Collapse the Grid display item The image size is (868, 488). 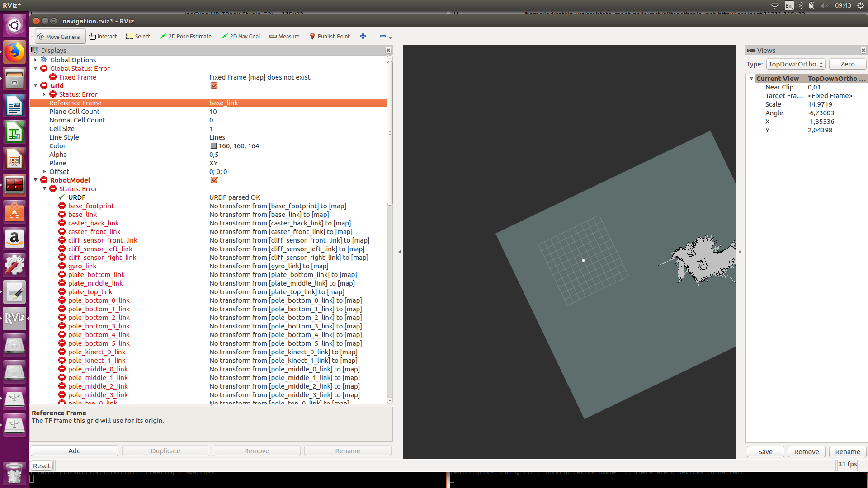[x=35, y=85]
